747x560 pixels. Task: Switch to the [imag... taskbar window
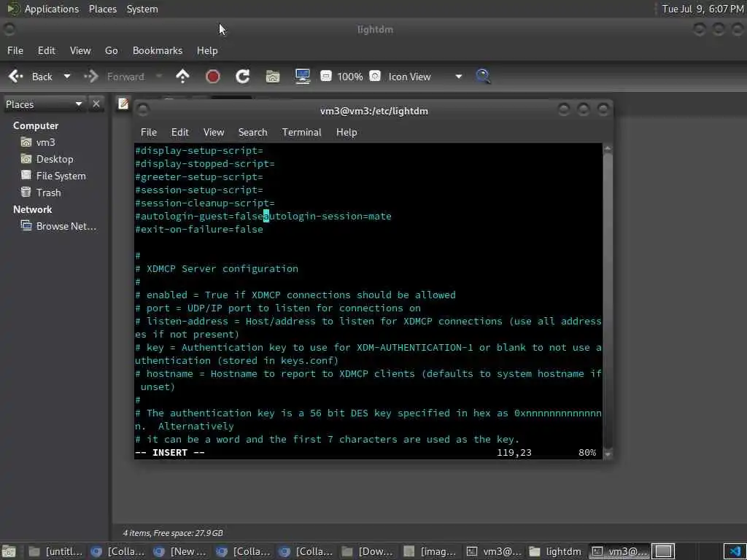tap(431, 551)
